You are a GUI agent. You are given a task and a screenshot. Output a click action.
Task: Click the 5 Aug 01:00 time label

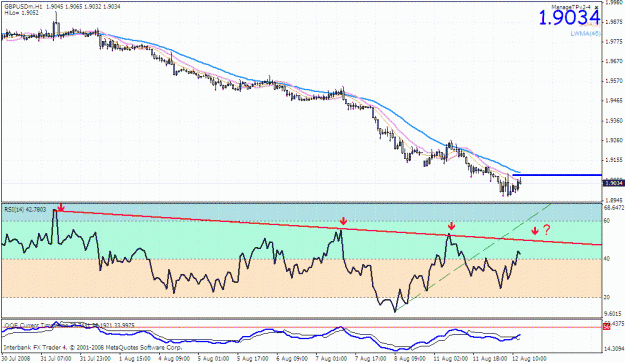click(213, 359)
